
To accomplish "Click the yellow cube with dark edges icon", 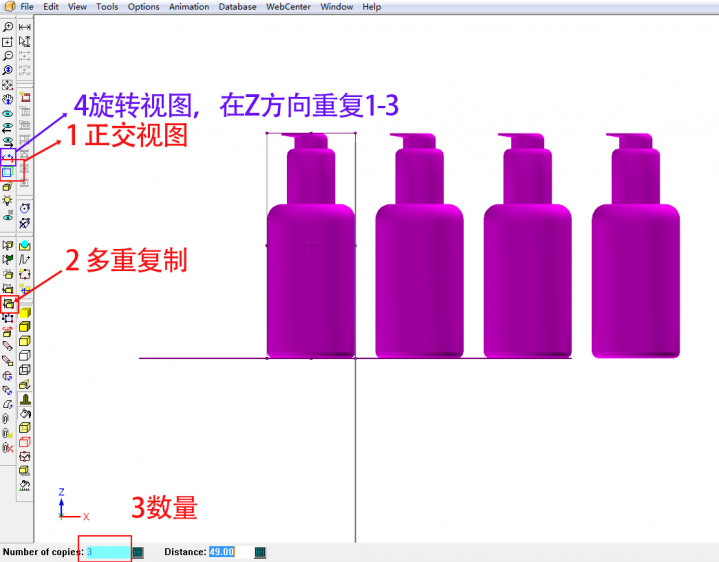I will point(25,428).
